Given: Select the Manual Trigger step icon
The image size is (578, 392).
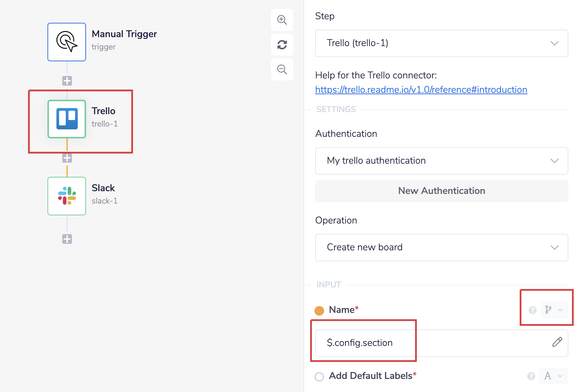Looking at the screenshot, I should click(67, 42).
